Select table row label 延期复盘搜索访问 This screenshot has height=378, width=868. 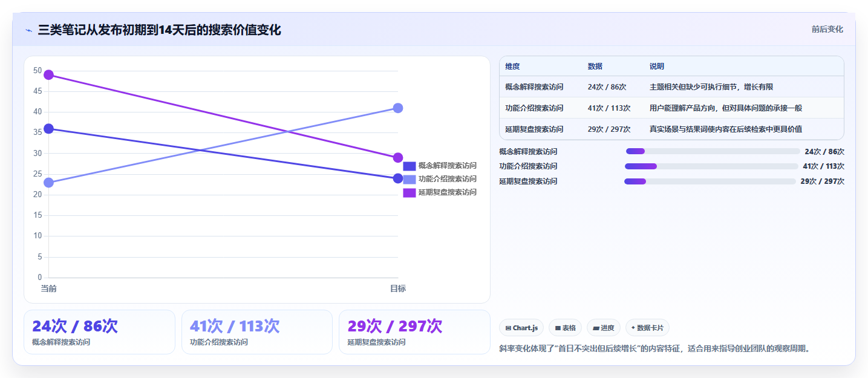[534, 129]
